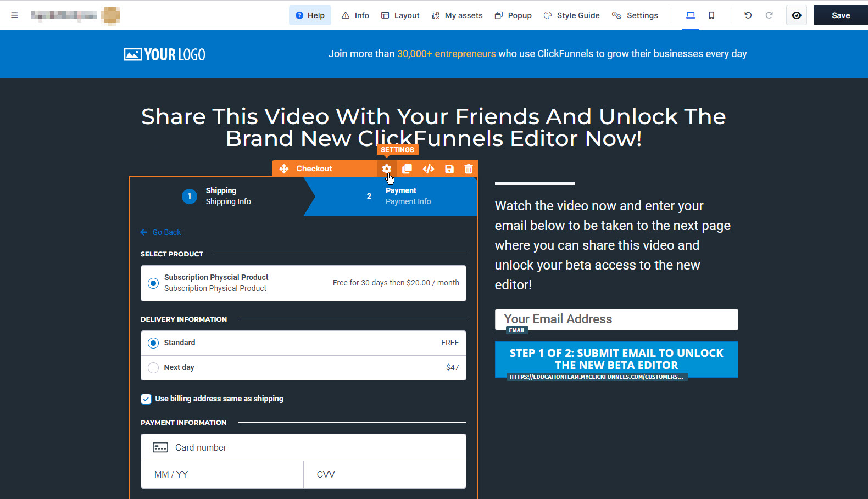This screenshot has height=499, width=868.
Task: Select Next day delivery radio button
Action: click(x=153, y=368)
